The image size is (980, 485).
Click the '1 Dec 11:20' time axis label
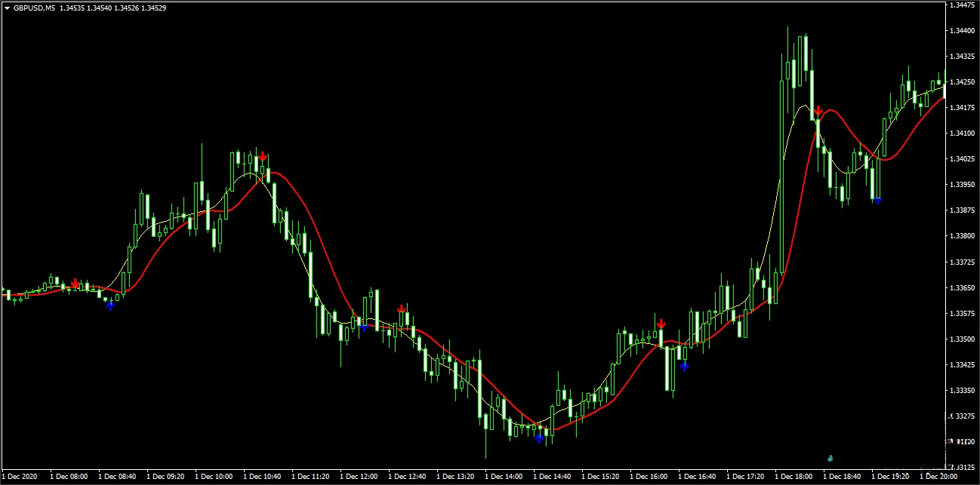coord(310,477)
